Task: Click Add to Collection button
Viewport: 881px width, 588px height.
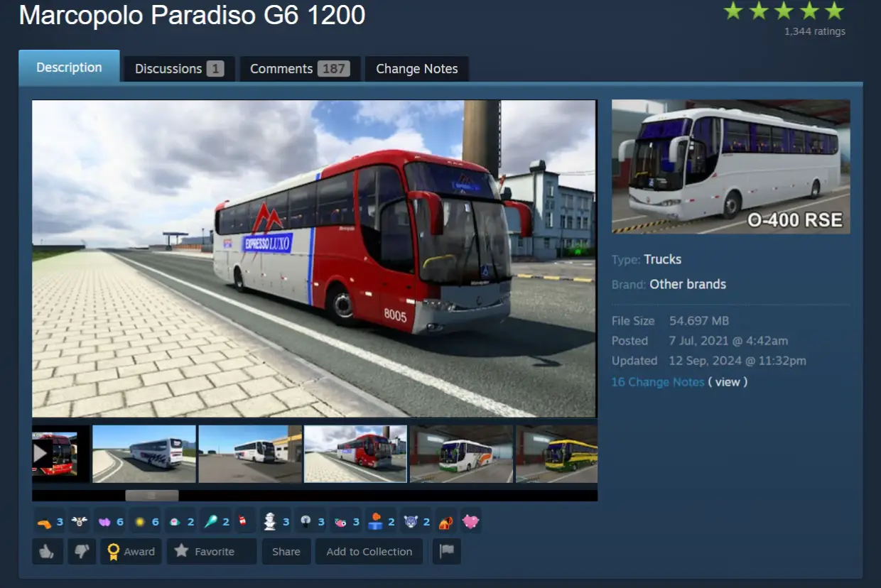Action: coord(369,552)
